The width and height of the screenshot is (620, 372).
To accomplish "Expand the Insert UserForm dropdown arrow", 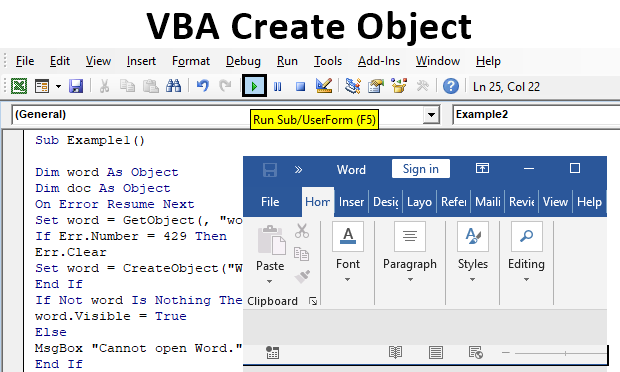I will 59,86.
